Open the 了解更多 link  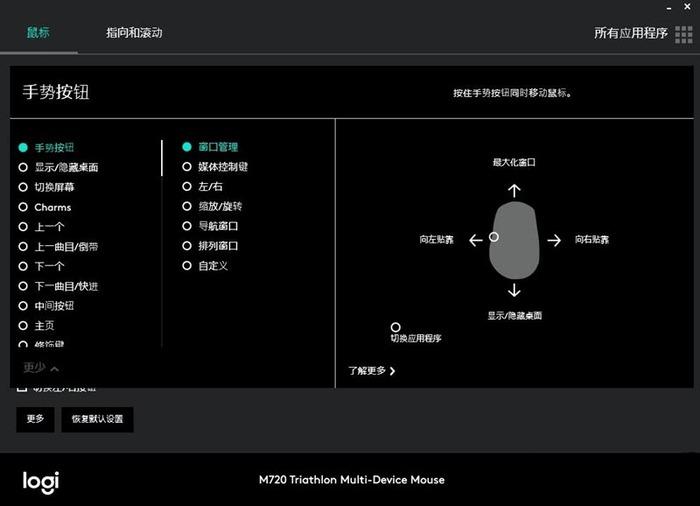coord(371,371)
